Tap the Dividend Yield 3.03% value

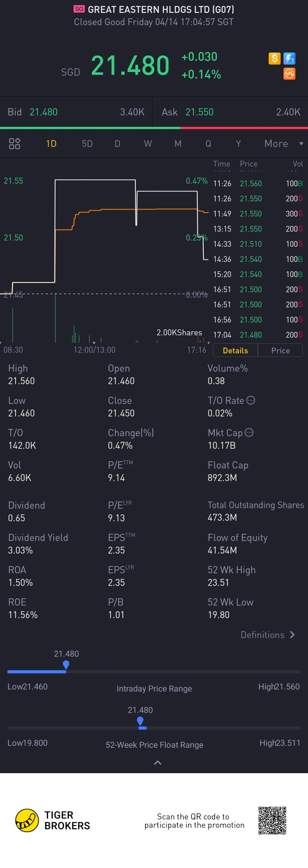[21, 550]
